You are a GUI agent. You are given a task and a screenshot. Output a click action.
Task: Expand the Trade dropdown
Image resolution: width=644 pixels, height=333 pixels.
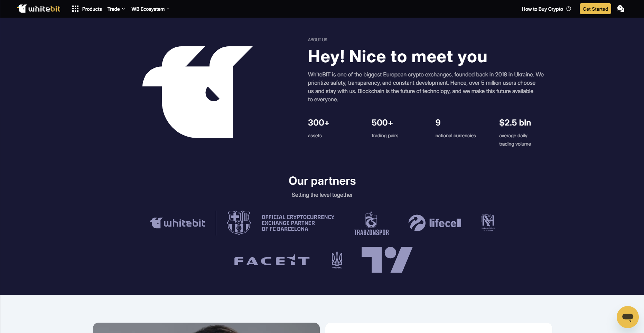pyautogui.click(x=116, y=9)
